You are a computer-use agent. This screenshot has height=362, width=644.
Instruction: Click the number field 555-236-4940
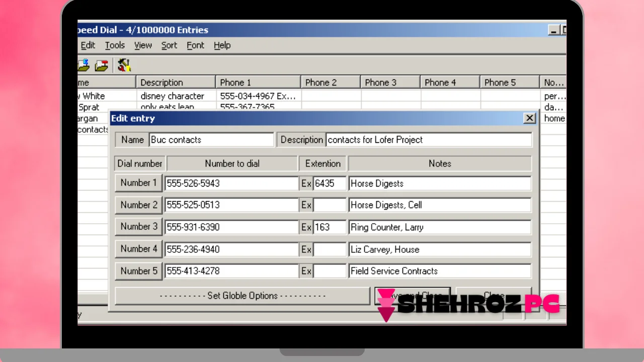(232, 249)
